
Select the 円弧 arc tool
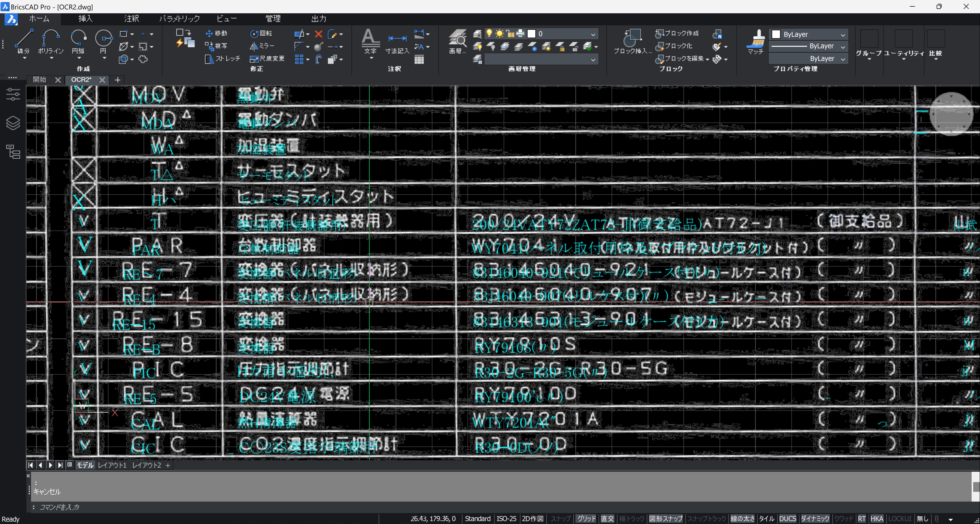78,41
